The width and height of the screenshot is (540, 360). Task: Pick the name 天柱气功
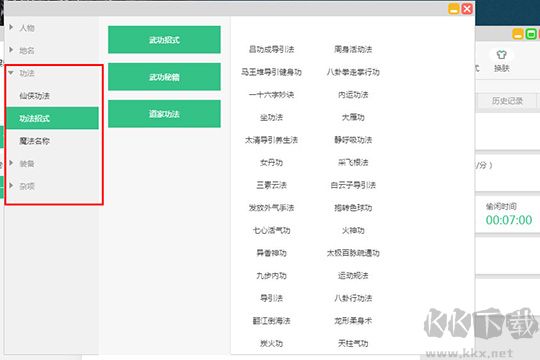coord(353,343)
